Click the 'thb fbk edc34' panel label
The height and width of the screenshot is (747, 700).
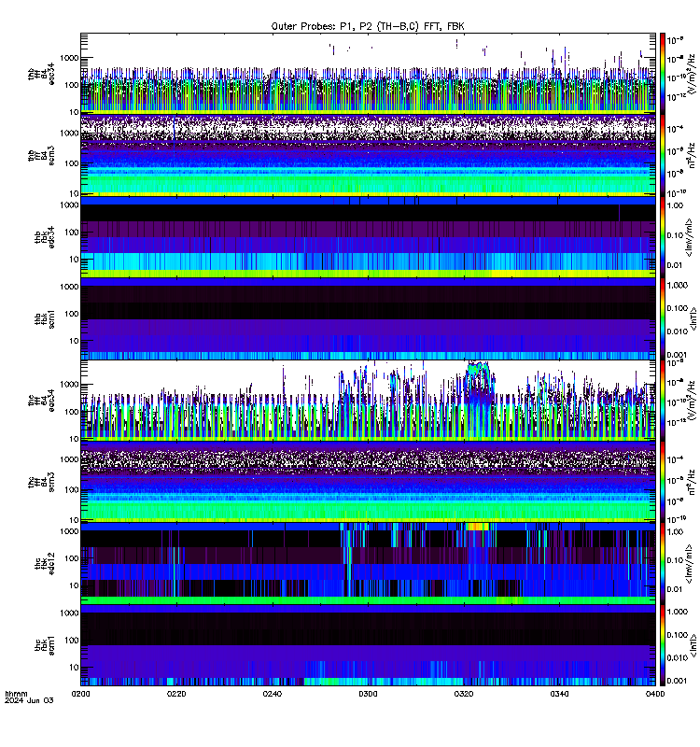[x=45, y=237]
